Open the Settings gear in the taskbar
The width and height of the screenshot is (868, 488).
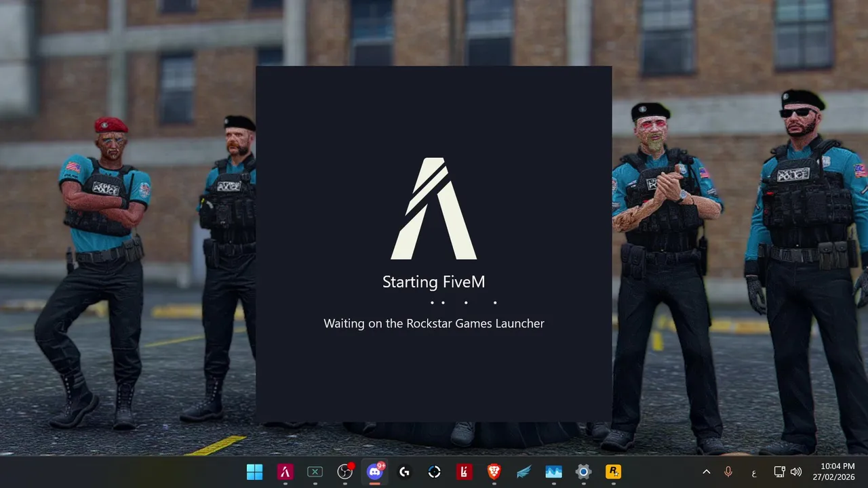[584, 472]
